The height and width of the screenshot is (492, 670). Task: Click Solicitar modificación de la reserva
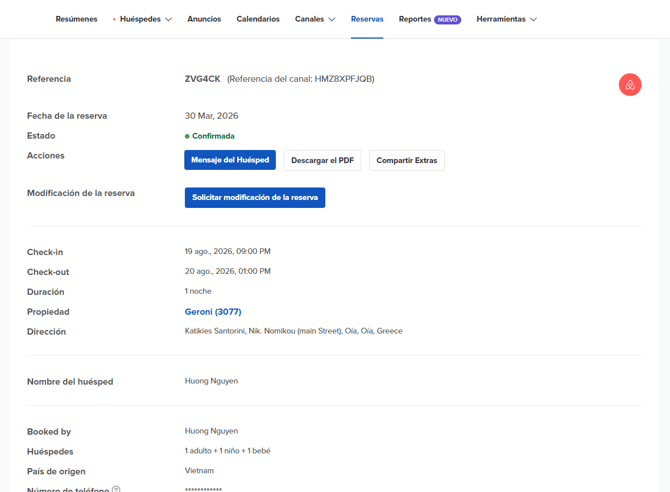point(255,197)
